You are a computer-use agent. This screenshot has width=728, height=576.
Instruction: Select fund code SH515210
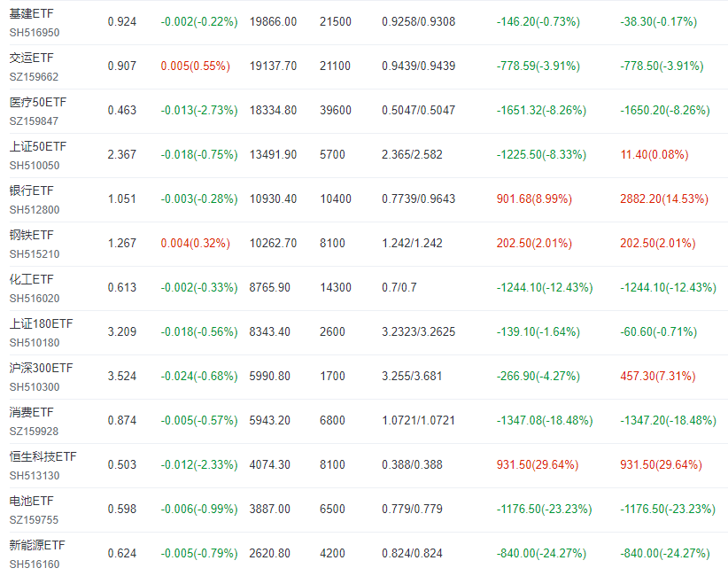[x=35, y=254]
